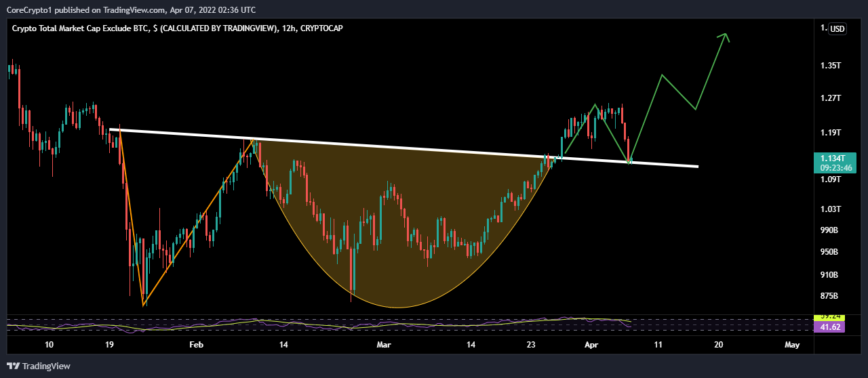The height and width of the screenshot is (378, 868).
Task: Click the '11' date axis label
Action: [658, 345]
